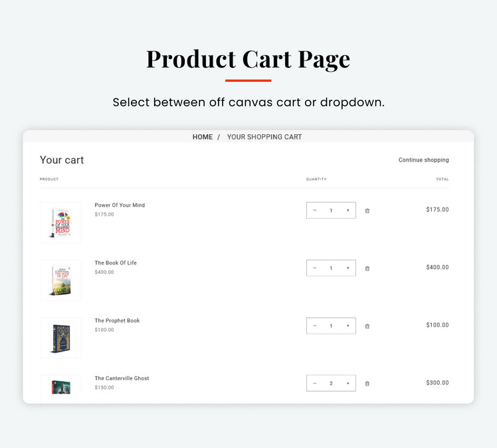
Task: Click Continue shopping link
Action: pyautogui.click(x=423, y=160)
